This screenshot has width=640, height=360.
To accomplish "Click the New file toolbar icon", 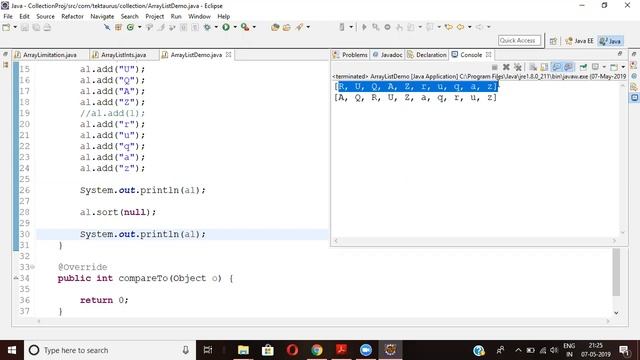I will pyautogui.click(x=7, y=27).
